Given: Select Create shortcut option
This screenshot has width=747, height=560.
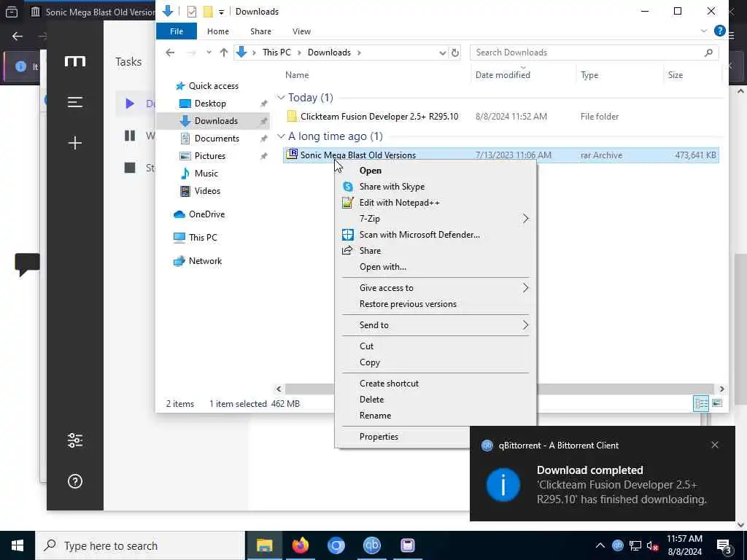Looking at the screenshot, I should tap(436, 384).
